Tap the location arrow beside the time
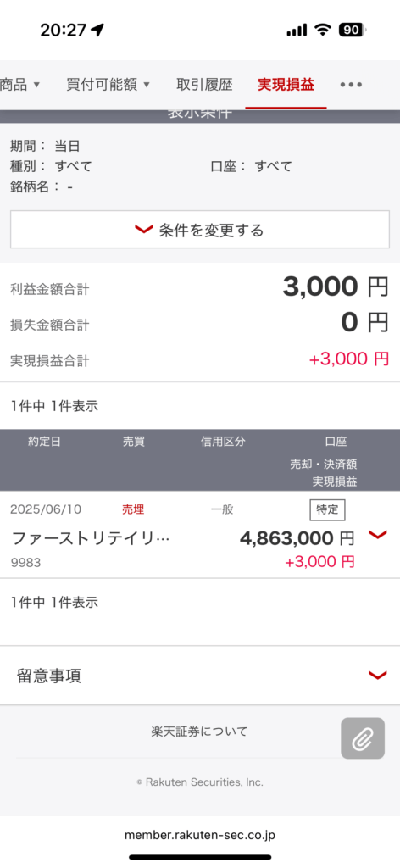The image size is (400, 868). click(x=97, y=31)
